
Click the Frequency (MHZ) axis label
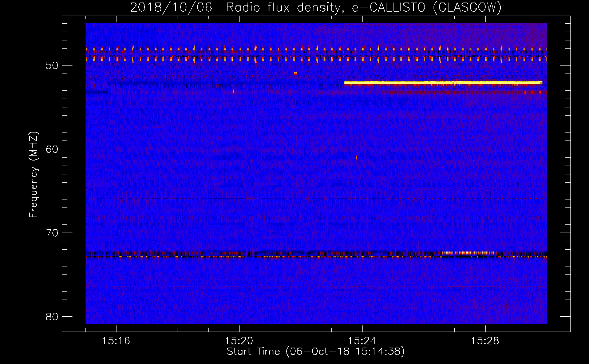click(x=33, y=175)
